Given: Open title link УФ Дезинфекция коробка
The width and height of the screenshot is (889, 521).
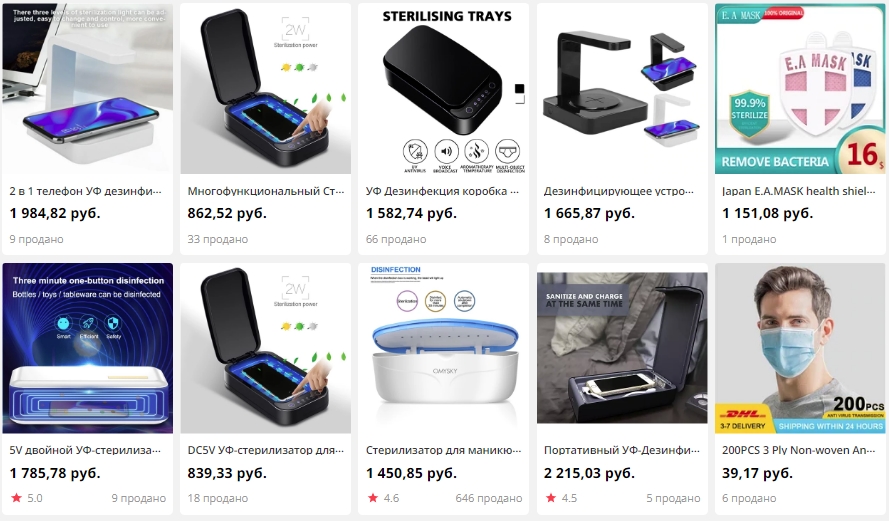Looking at the screenshot, I should click(x=442, y=191).
